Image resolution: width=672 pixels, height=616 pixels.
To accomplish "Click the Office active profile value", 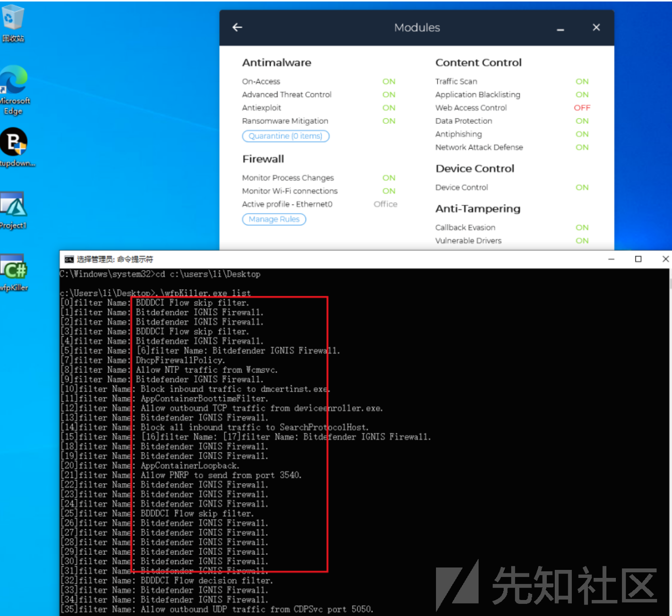I will pos(385,204).
